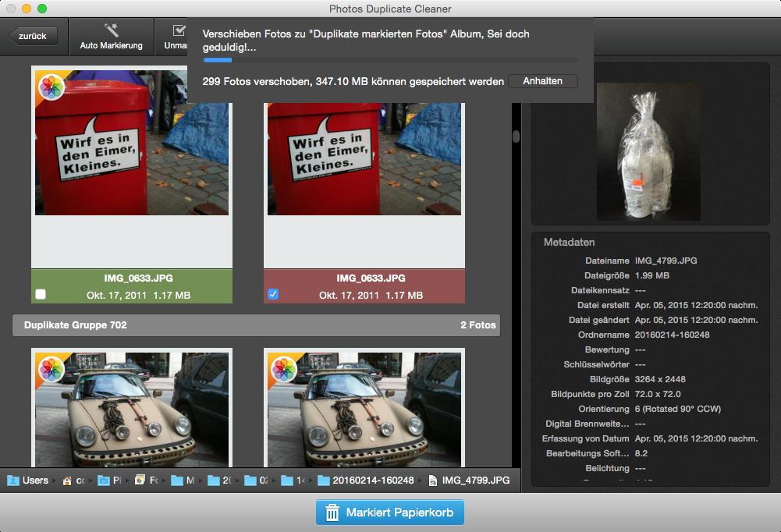Screen dimensions: 781x532
Task: Click the Orientierung value Rotated 90° CCW
Action: coord(678,409)
